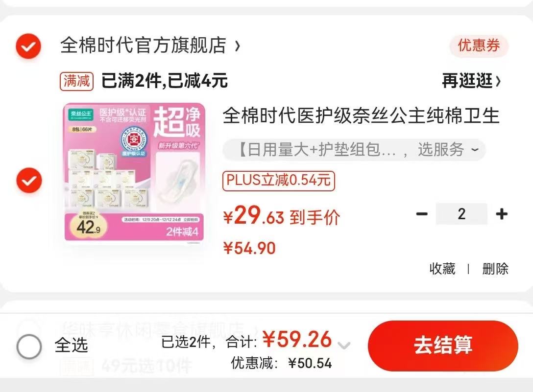The height and width of the screenshot is (392, 533).
Task: Open the product thumbnail image
Action: [134, 172]
